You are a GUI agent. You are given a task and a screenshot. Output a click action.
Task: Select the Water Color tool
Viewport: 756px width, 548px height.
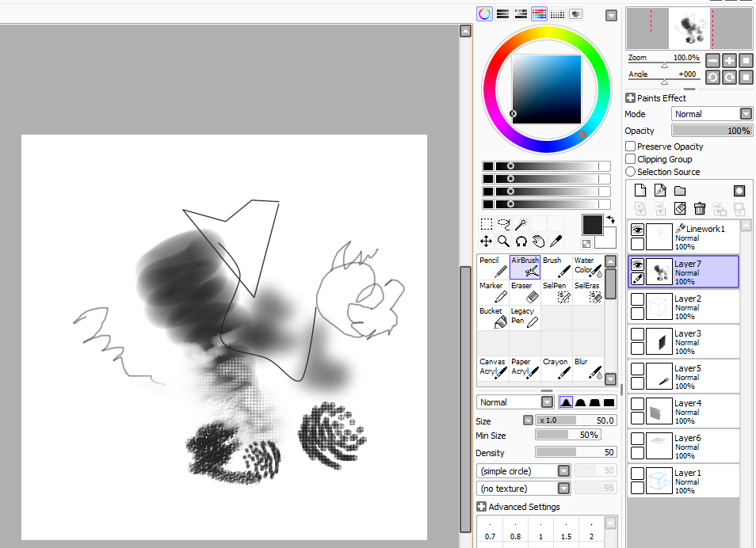point(588,267)
